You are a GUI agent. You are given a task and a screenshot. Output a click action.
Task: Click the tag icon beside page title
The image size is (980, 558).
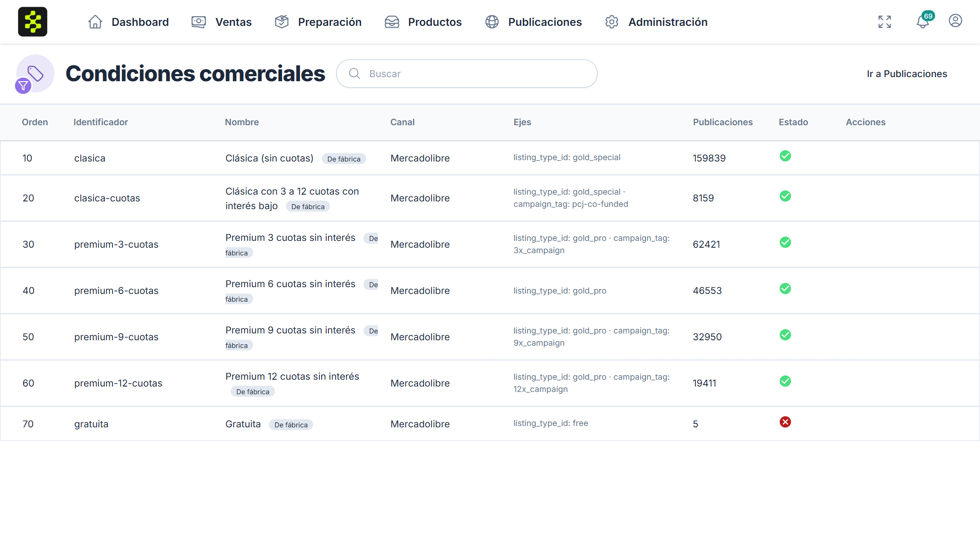(x=35, y=73)
